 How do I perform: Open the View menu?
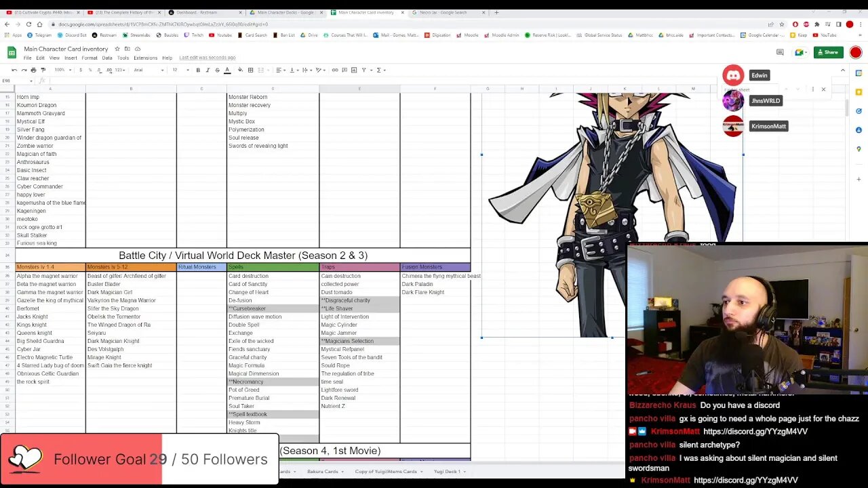tap(54, 58)
